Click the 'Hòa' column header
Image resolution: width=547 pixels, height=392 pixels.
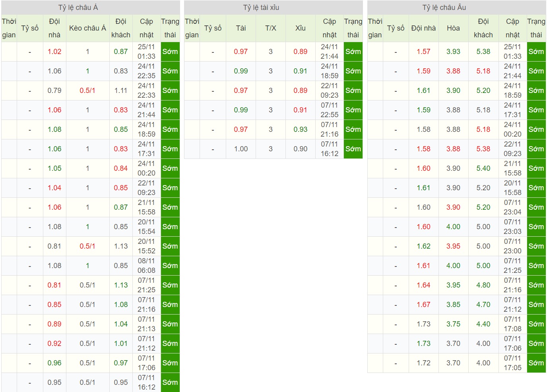coord(453,28)
